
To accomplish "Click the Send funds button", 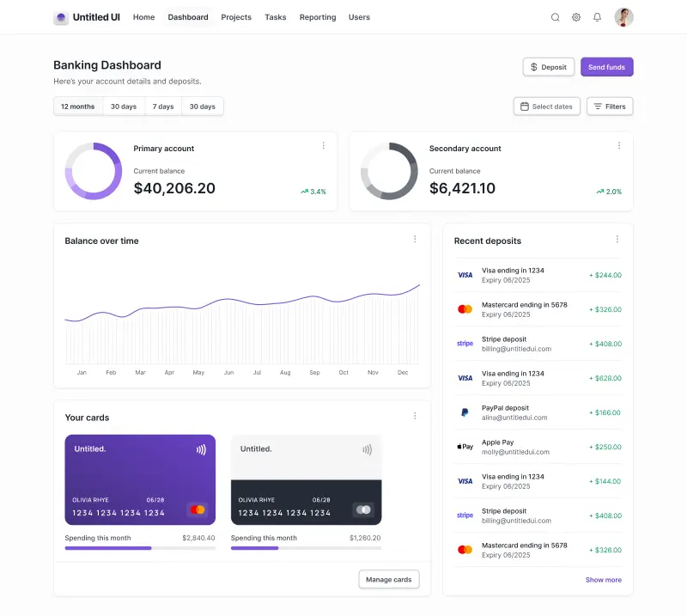I will point(606,66).
